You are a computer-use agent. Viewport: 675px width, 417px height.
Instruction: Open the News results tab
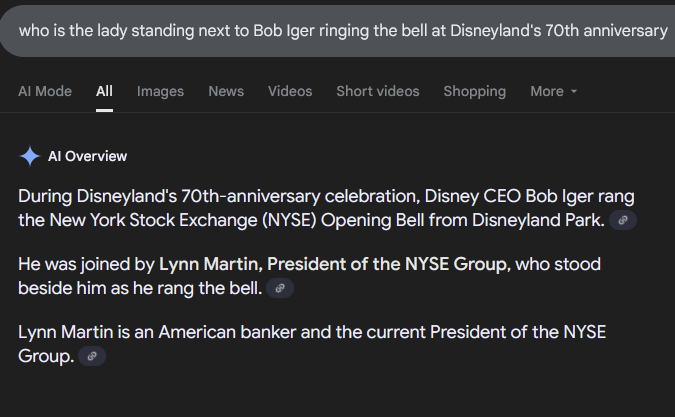click(x=226, y=91)
